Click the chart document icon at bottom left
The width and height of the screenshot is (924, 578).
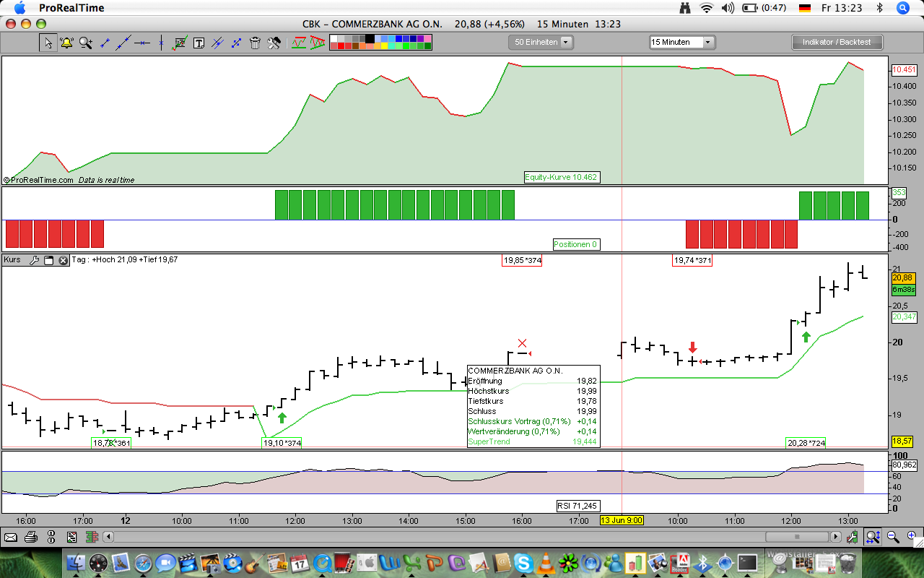71,537
